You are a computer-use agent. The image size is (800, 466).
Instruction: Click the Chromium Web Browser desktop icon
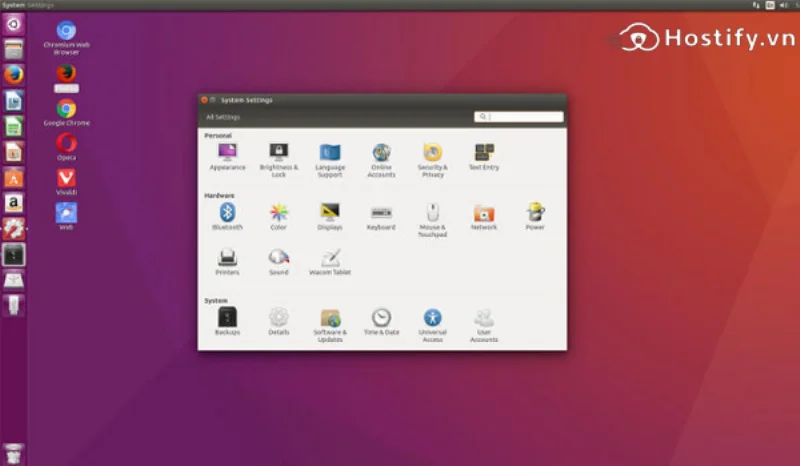coord(66,38)
